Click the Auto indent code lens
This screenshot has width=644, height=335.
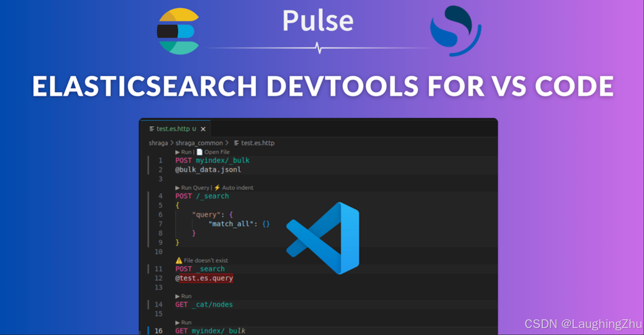coord(238,187)
